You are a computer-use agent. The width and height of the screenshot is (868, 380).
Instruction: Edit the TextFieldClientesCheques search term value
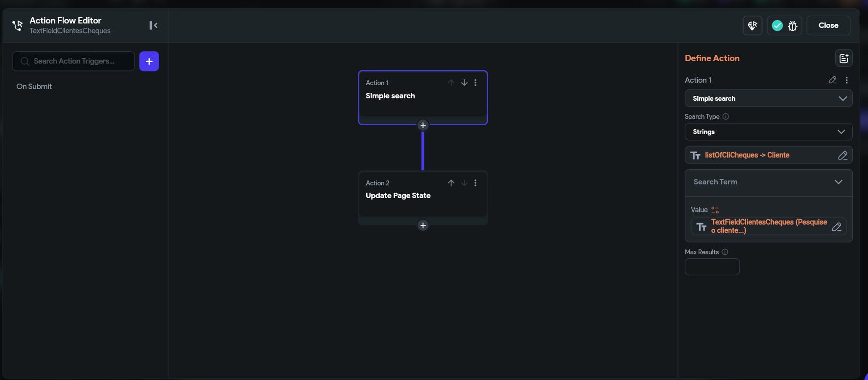pyautogui.click(x=837, y=227)
